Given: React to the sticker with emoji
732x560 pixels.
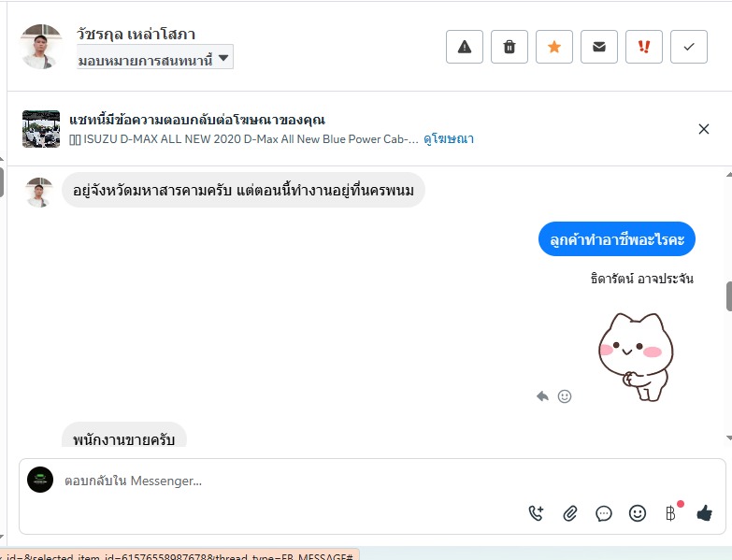Looking at the screenshot, I should point(565,396).
